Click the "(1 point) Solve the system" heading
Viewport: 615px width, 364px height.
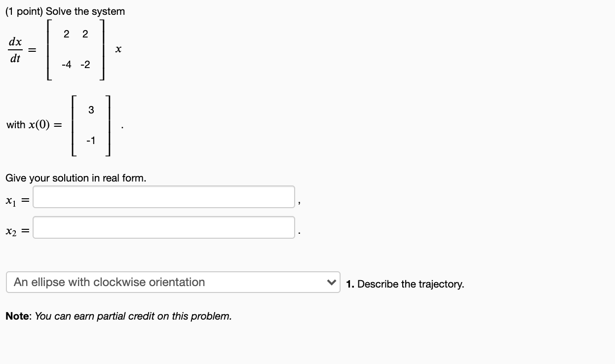click(64, 11)
